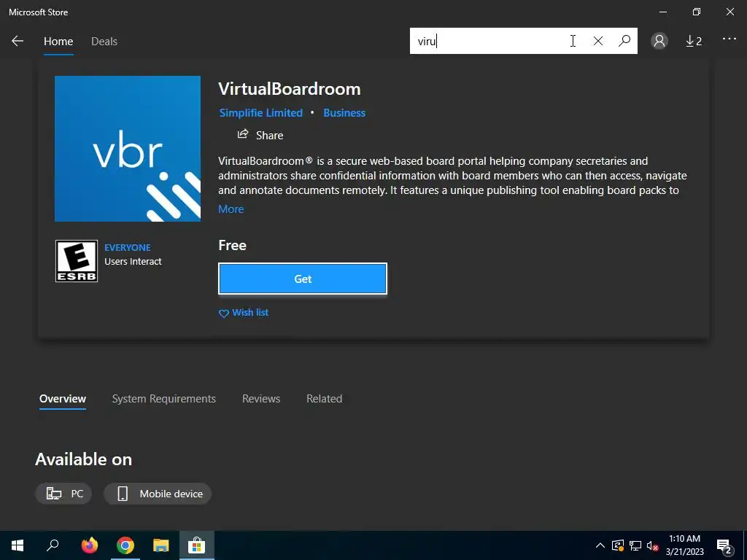Switch to the Deals tab
This screenshot has width=747, height=560.
coord(104,42)
